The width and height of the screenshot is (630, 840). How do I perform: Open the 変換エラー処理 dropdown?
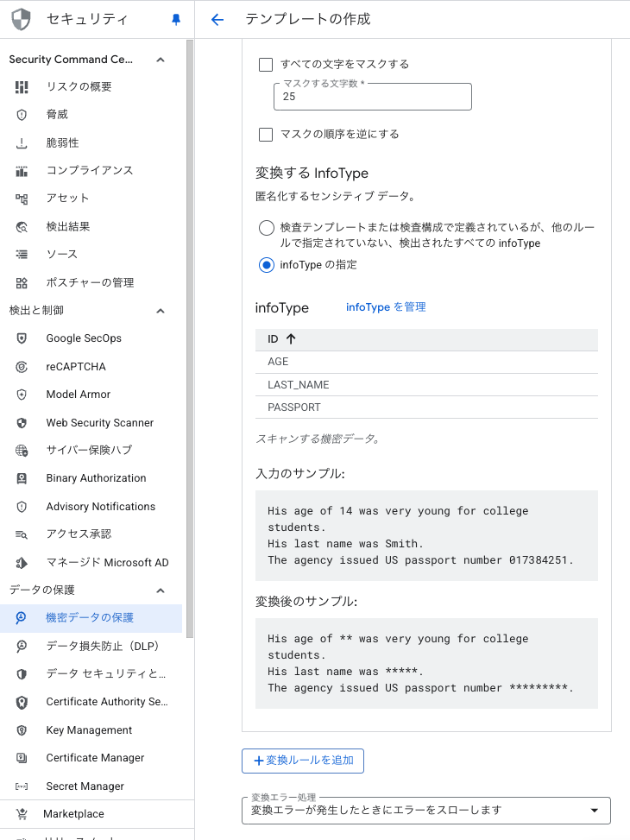[425, 811]
